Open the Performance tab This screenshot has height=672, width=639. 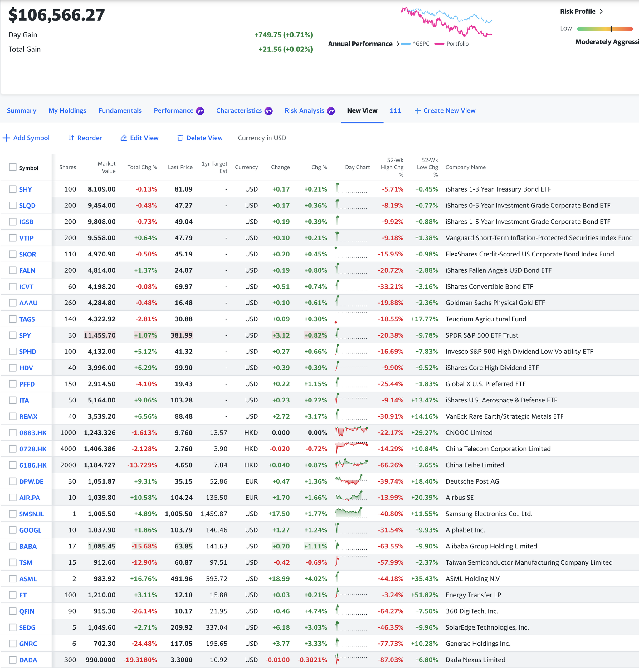click(x=173, y=111)
